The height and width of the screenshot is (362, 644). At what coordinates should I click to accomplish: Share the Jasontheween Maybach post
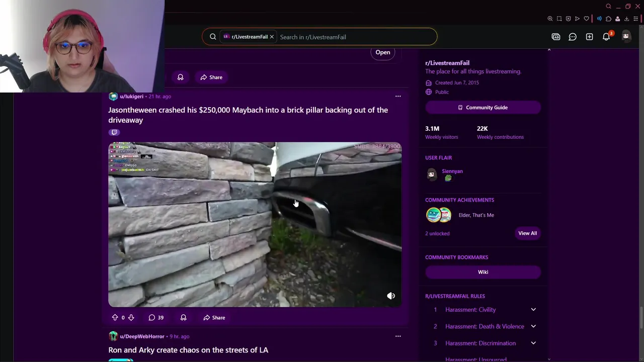pos(214,317)
